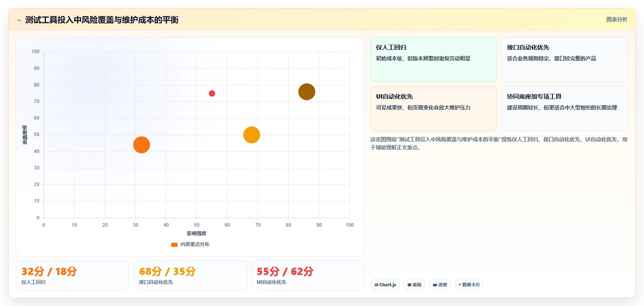Click the 接口自动化优先 card heading
This screenshot has width=644, height=306.
point(528,48)
